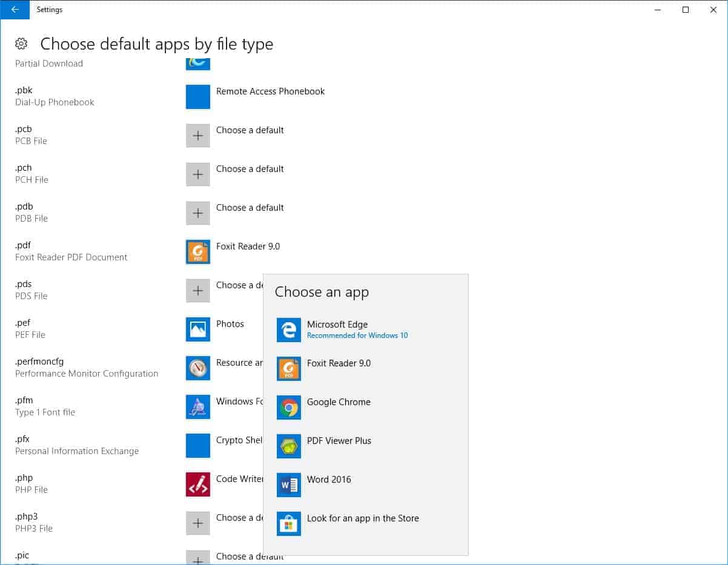Click the Windows Font Viewer icon for .pfm
The image size is (728, 565).
198,407
